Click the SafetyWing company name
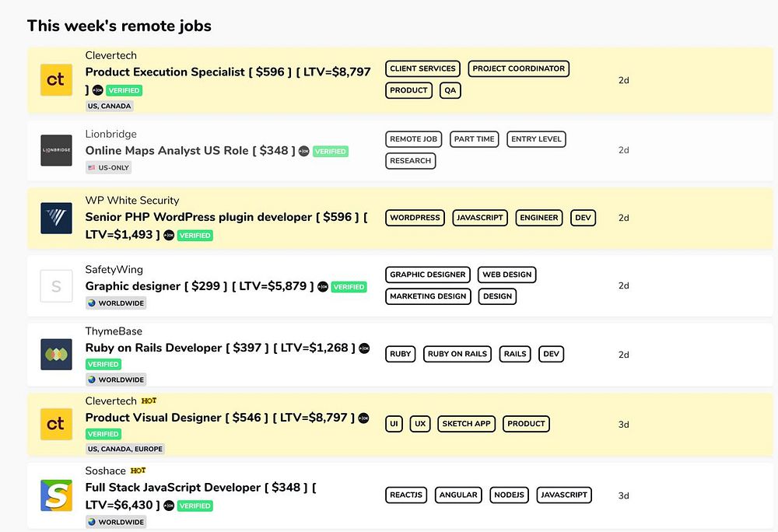Image resolution: width=778 pixels, height=532 pixels. (114, 270)
